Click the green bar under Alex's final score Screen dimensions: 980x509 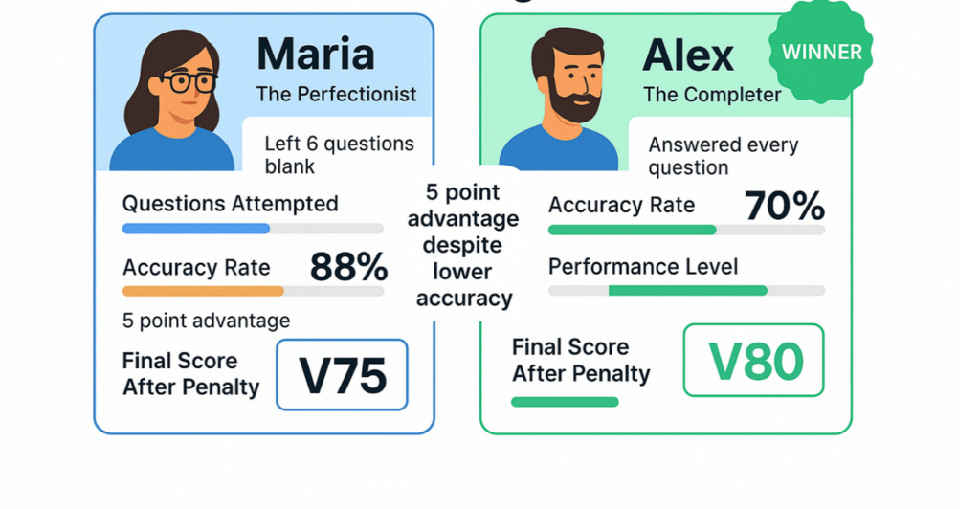coord(564,402)
